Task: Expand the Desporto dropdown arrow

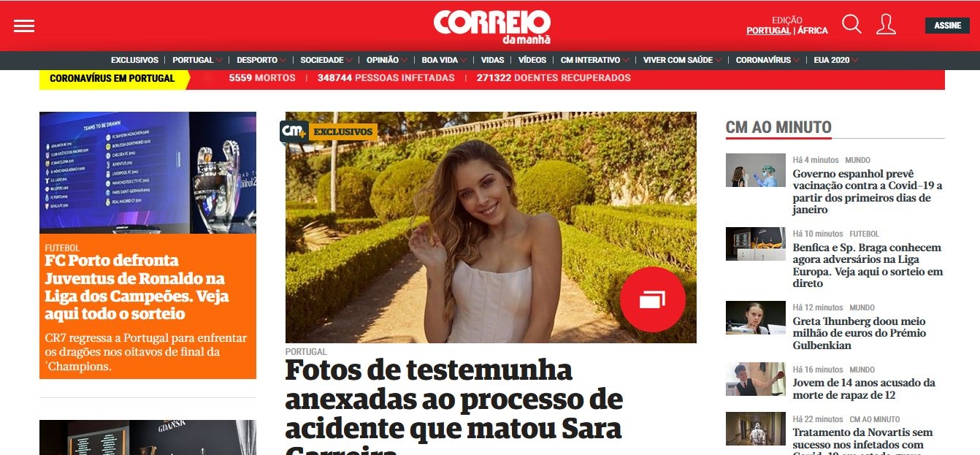Action: 283,61
